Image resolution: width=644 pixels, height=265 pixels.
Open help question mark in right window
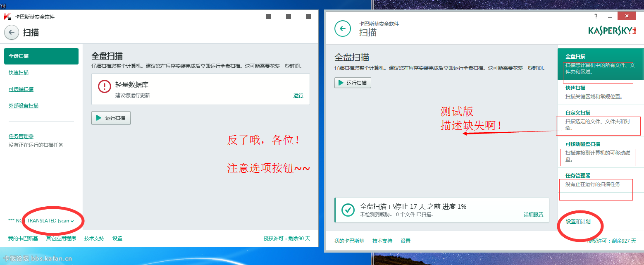click(x=596, y=17)
